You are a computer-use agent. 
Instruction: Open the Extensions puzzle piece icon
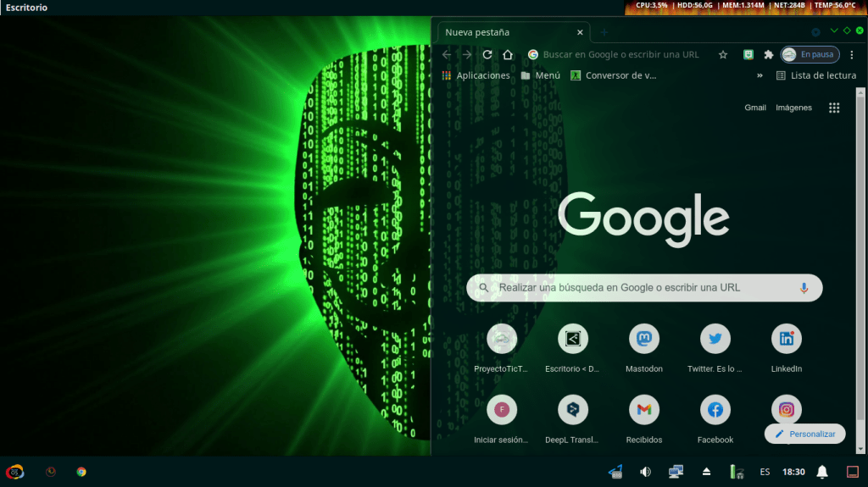pos(769,54)
